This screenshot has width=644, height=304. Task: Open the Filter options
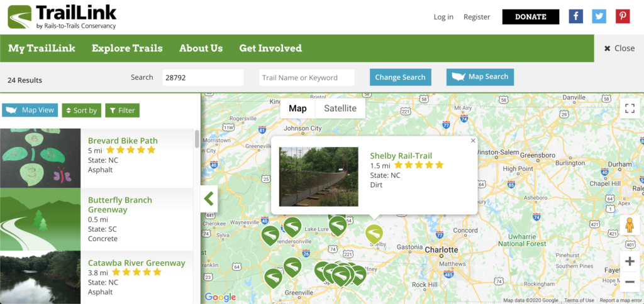(123, 111)
